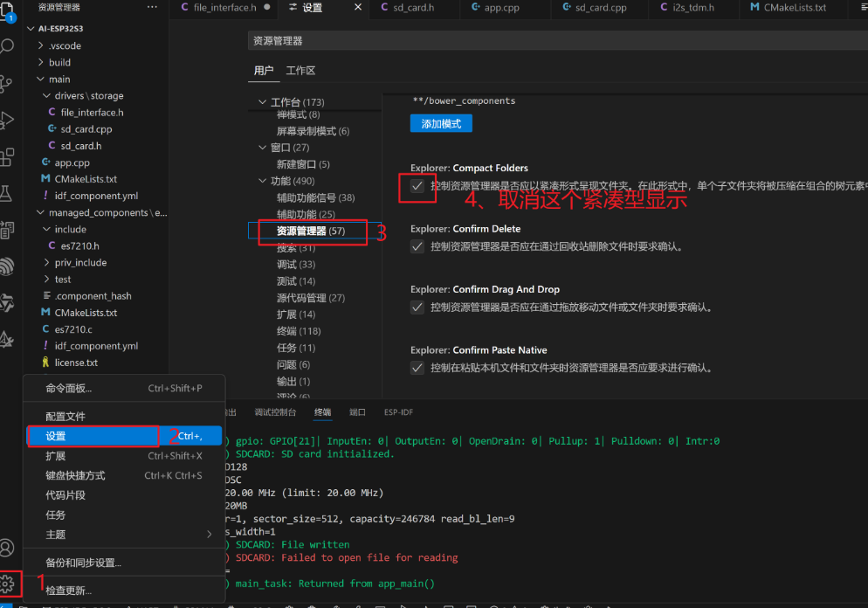The height and width of the screenshot is (608, 868).
Task: Open the Search view in the activity bar
Action: click(10, 45)
